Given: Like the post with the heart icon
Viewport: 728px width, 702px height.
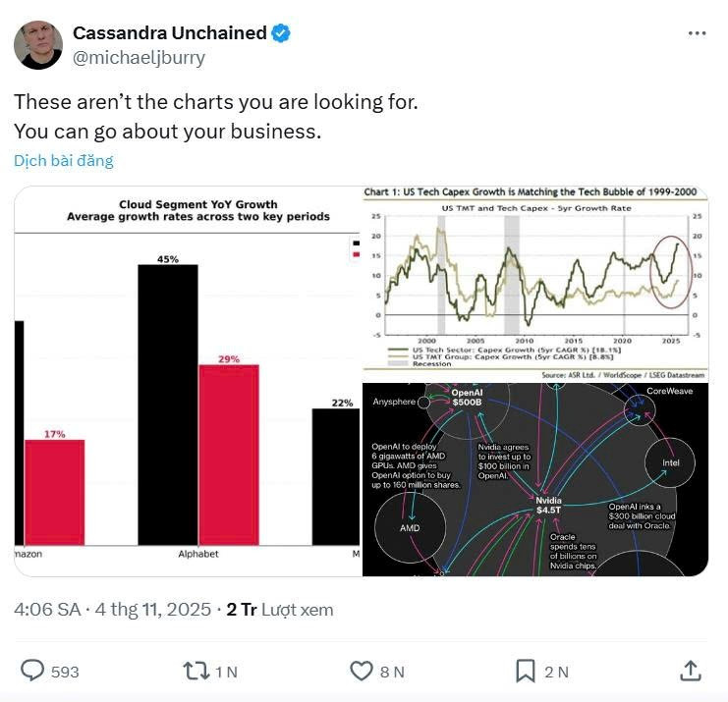Looking at the screenshot, I should (x=362, y=671).
